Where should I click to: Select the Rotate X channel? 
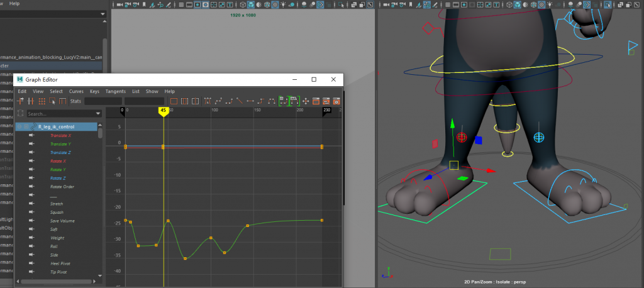(58, 161)
